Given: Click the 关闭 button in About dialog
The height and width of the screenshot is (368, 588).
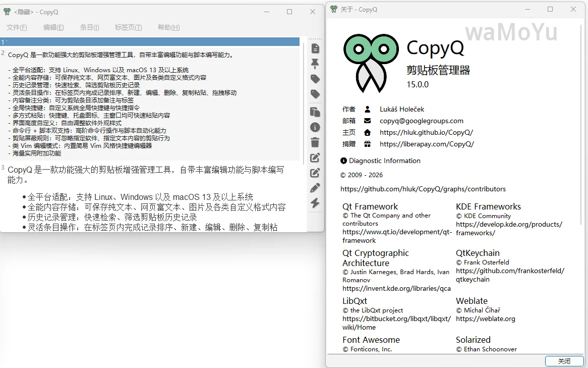Looking at the screenshot, I should [564, 361].
